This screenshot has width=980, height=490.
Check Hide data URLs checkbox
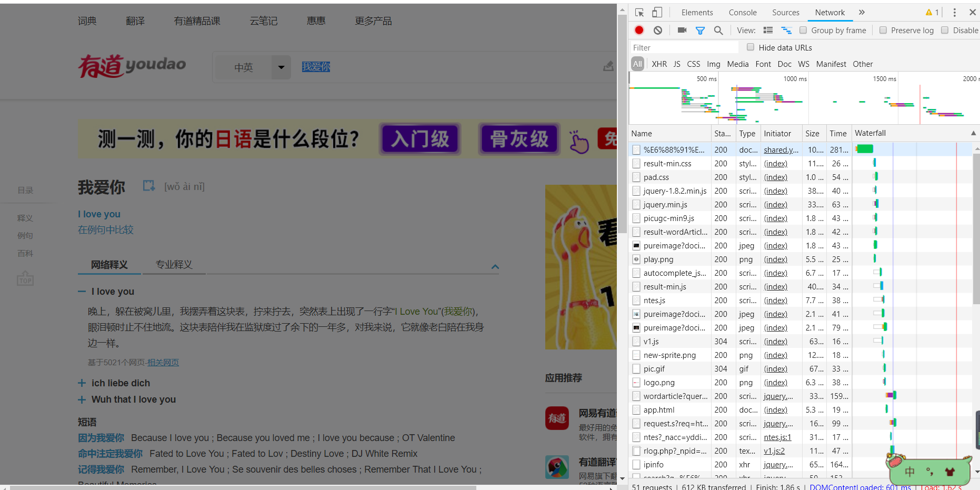point(751,47)
